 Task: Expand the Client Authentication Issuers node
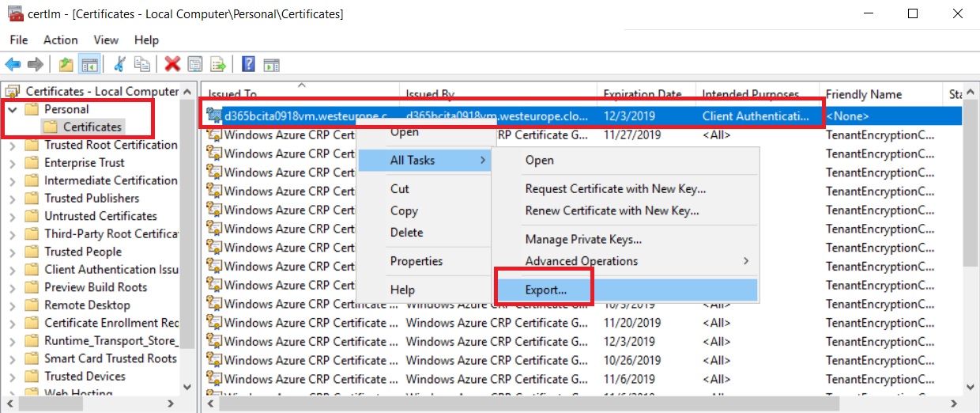(x=13, y=270)
